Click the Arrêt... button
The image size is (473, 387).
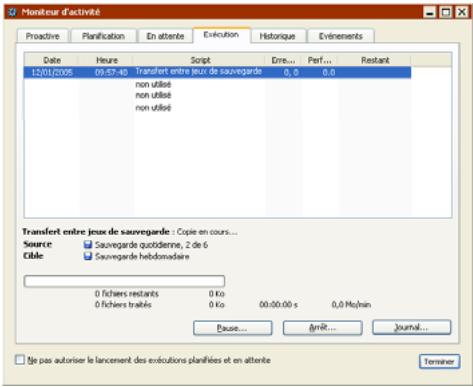click(x=322, y=328)
